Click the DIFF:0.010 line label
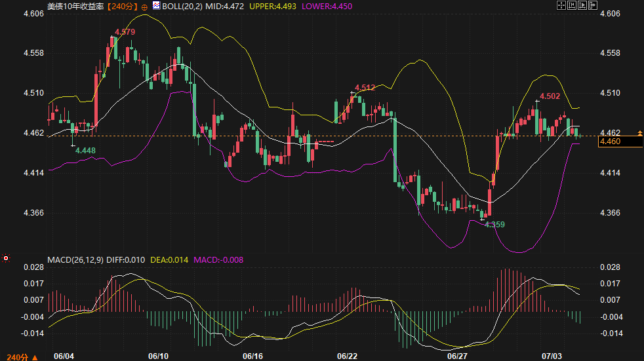Image resolution: width=644 pixels, height=361 pixels. click(126, 259)
